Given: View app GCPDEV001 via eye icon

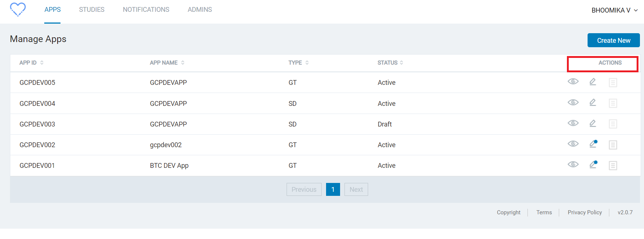Looking at the screenshot, I should [x=573, y=164].
